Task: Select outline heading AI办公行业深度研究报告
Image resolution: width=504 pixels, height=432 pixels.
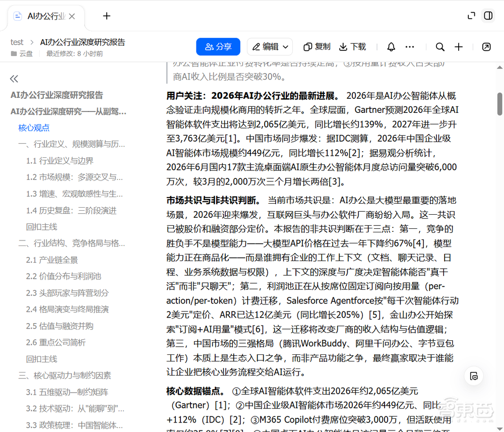Action: (x=56, y=95)
